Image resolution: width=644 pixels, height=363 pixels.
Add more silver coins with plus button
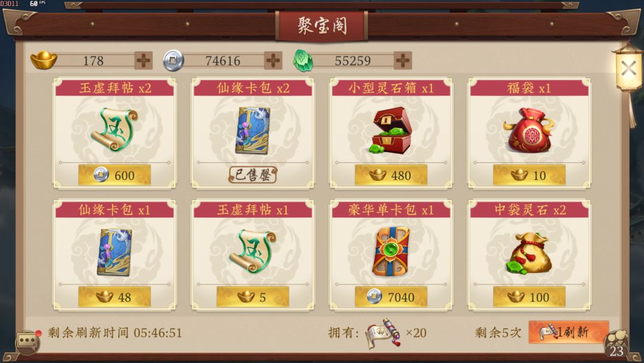click(273, 61)
